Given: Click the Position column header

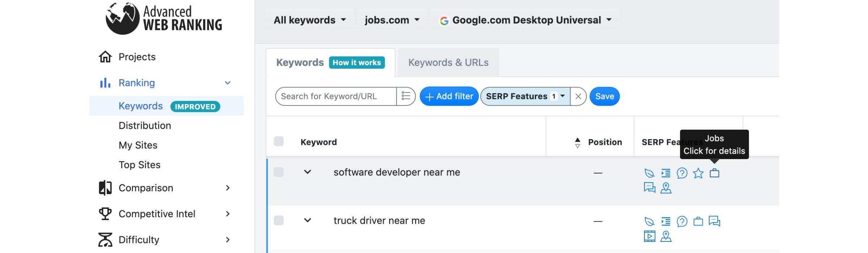Looking at the screenshot, I should (x=605, y=142).
